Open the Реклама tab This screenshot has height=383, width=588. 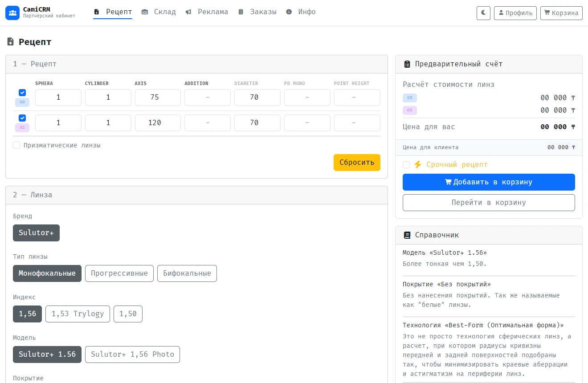(207, 12)
